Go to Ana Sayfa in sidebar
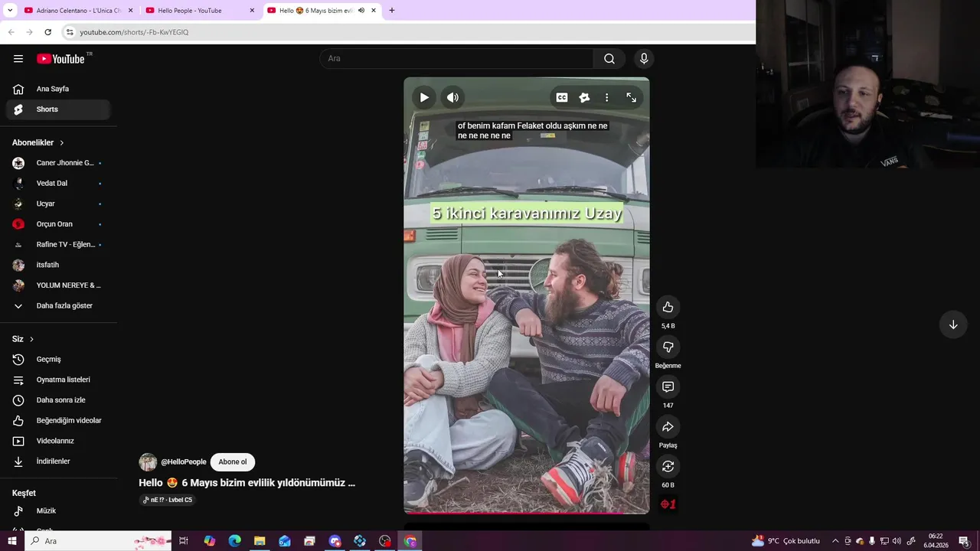 (58, 89)
